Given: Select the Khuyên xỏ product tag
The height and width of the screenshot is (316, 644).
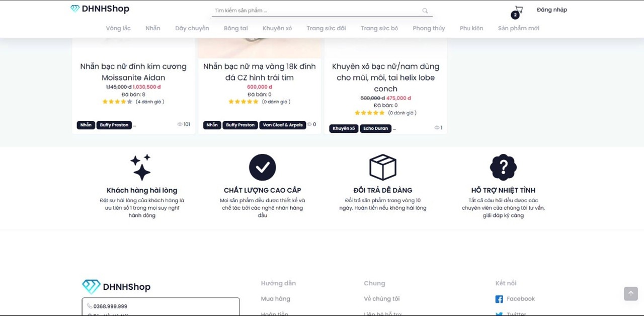Looking at the screenshot, I should coord(344,128).
